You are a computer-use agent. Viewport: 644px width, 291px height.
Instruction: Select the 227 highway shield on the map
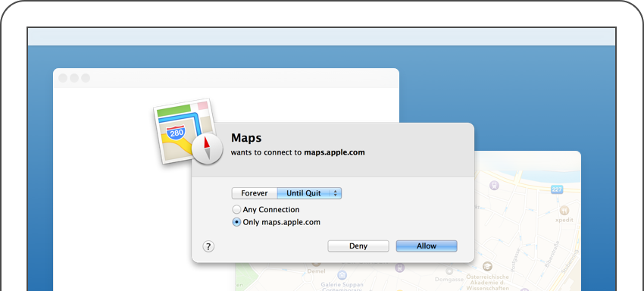557,189
